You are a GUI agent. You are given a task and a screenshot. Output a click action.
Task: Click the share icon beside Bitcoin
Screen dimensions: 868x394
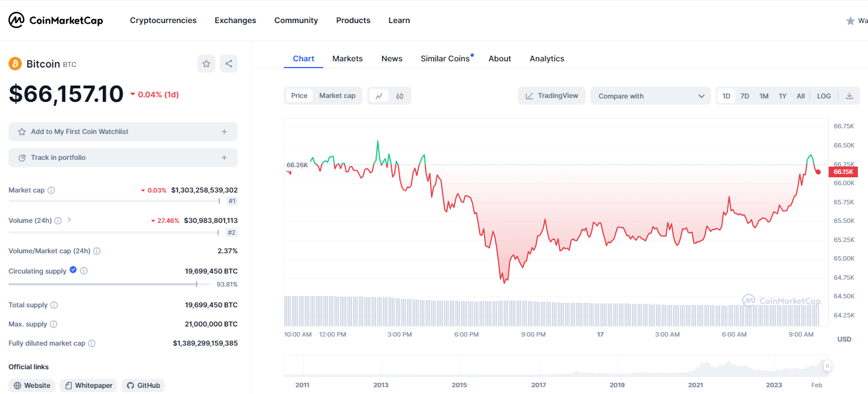pos(229,64)
